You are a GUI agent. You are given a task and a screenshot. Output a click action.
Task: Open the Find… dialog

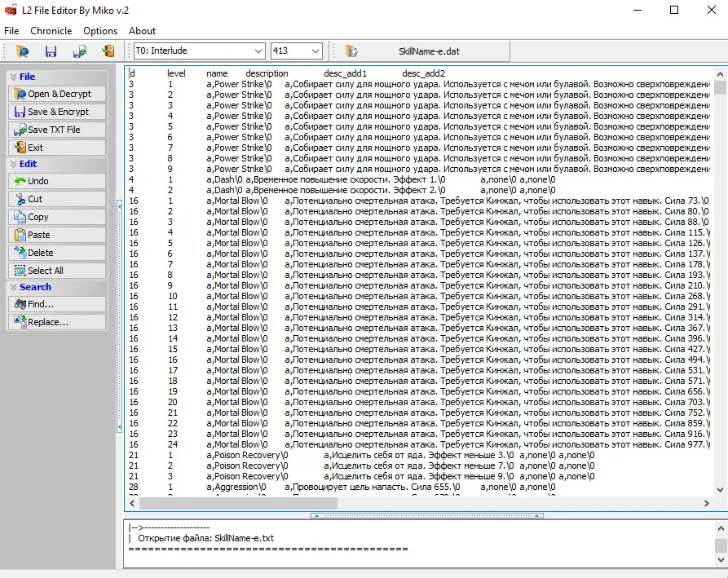click(x=57, y=304)
